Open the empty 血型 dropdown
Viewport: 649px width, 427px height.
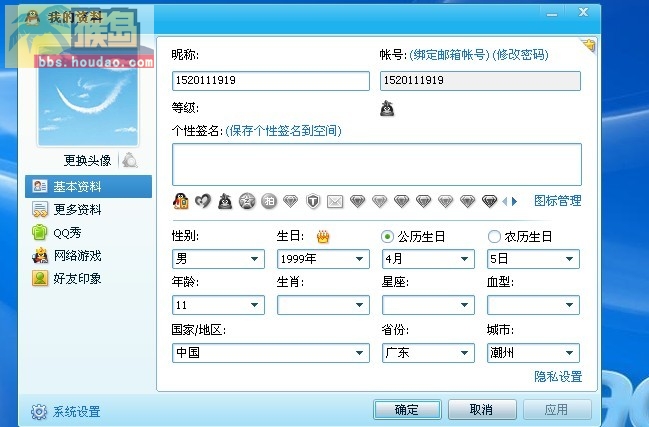533,305
